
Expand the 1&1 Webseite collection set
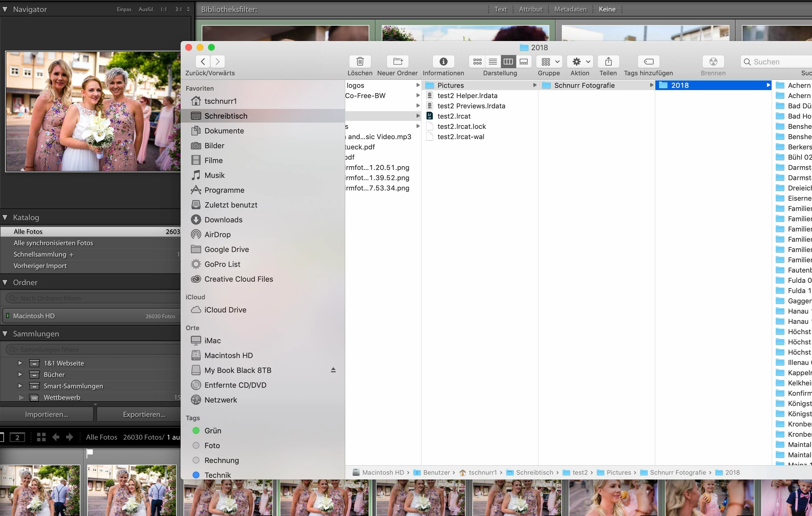(20, 363)
